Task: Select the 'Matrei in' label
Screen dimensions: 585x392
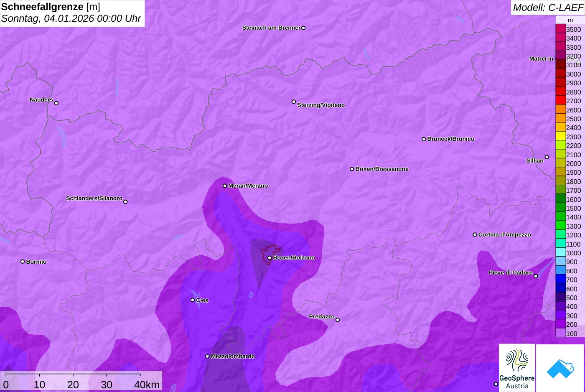Action: point(541,59)
